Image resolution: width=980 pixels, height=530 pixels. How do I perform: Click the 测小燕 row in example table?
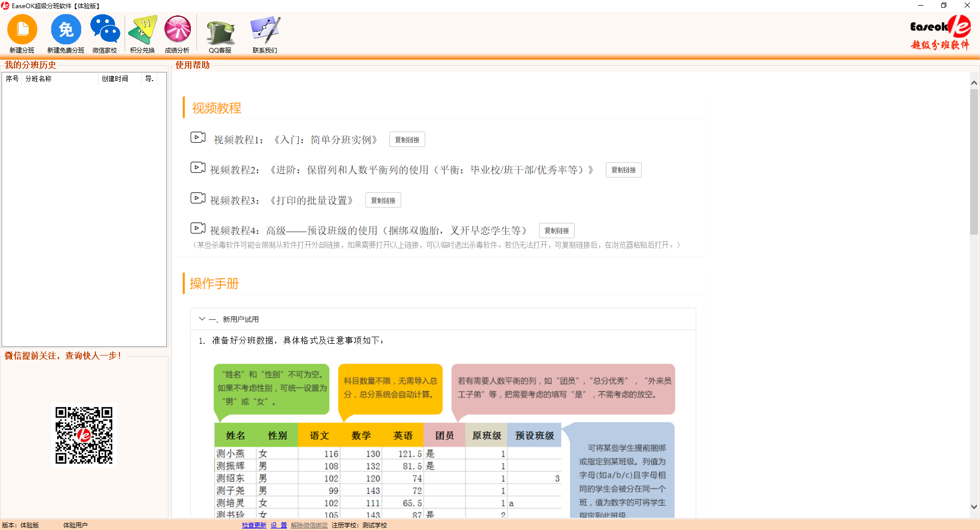click(x=388, y=453)
